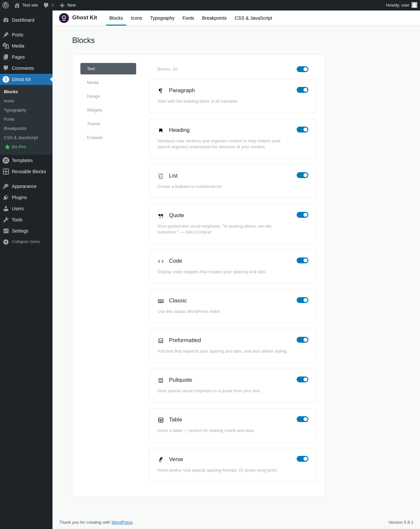Open Fonts in the sidebar submenu
This screenshot has height=529, width=420.
coord(26,119)
